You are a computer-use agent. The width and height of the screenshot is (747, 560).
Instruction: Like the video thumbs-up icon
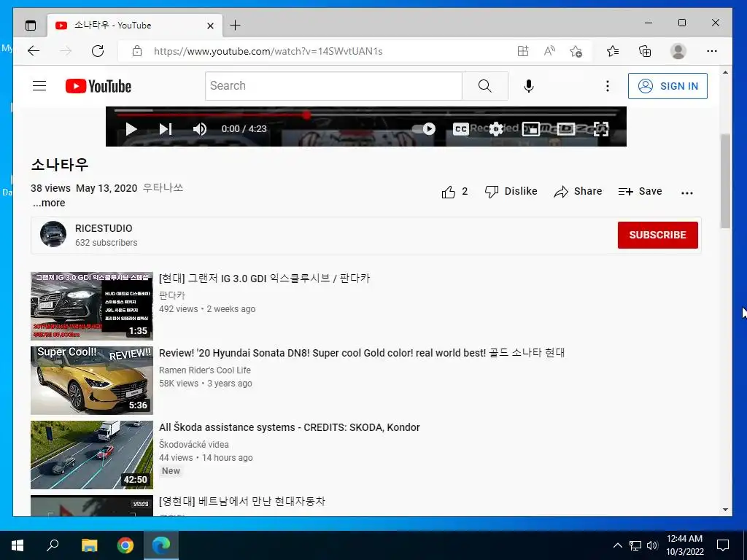[449, 192]
